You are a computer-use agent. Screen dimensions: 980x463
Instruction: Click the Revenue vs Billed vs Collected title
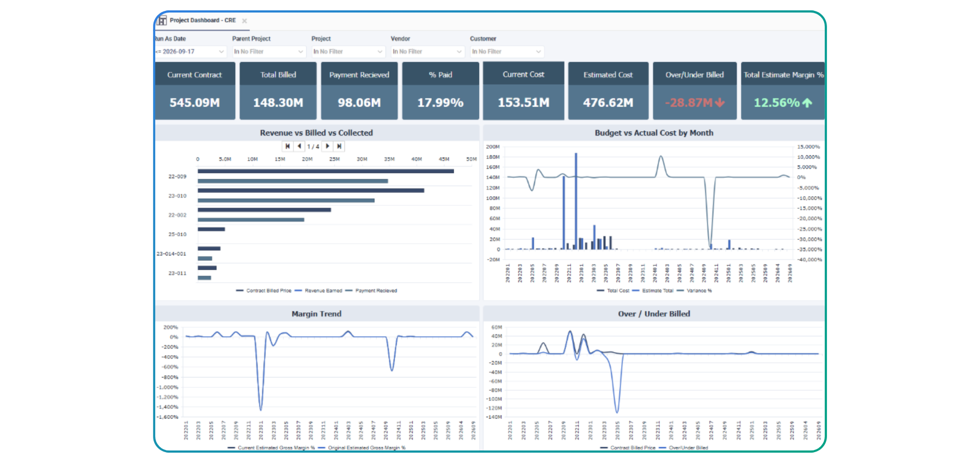316,133
